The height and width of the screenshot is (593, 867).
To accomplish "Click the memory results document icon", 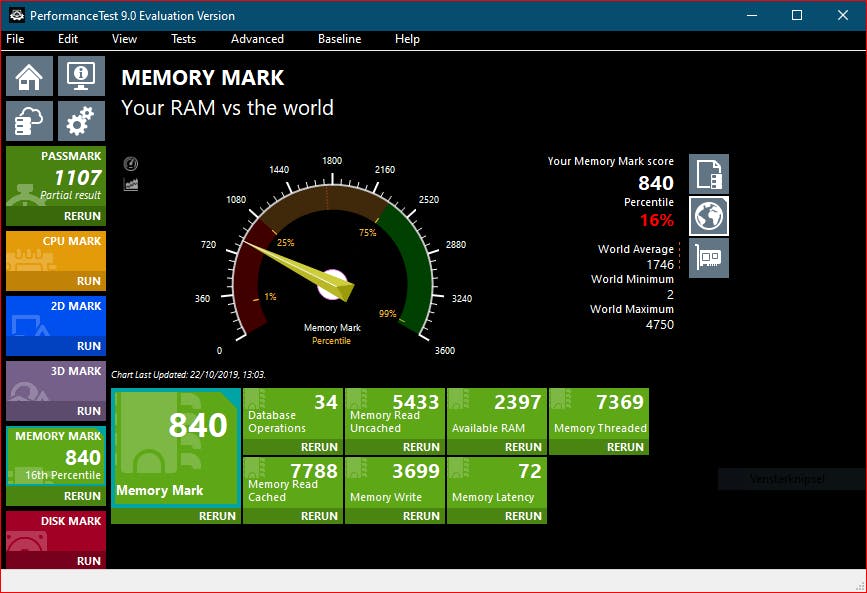I will pos(709,174).
